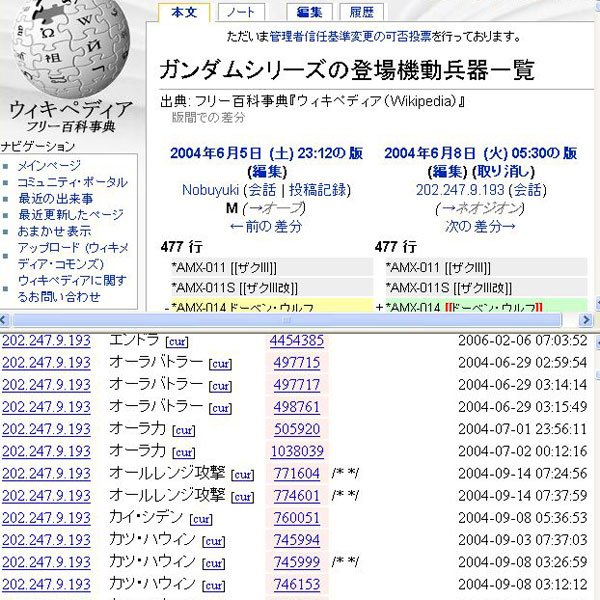Select timestamp 2004-09-14 07:37:59

click(522, 496)
